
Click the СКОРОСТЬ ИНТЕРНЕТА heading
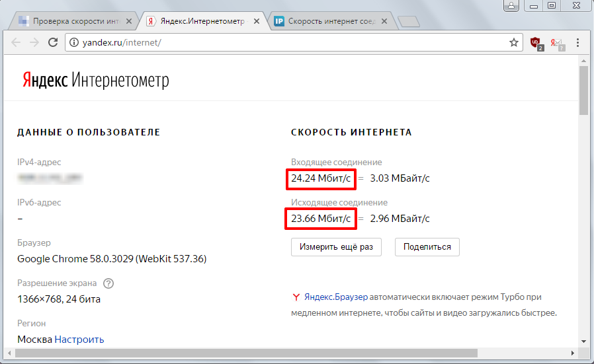pyautogui.click(x=351, y=132)
